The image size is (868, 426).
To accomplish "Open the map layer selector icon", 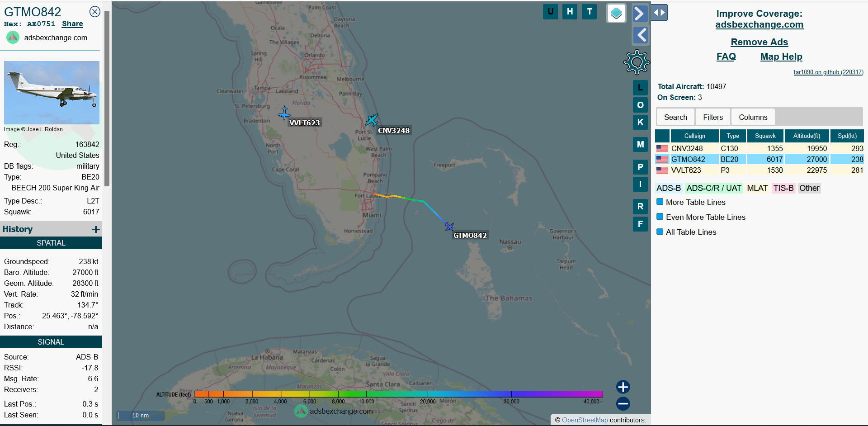I will click(616, 13).
